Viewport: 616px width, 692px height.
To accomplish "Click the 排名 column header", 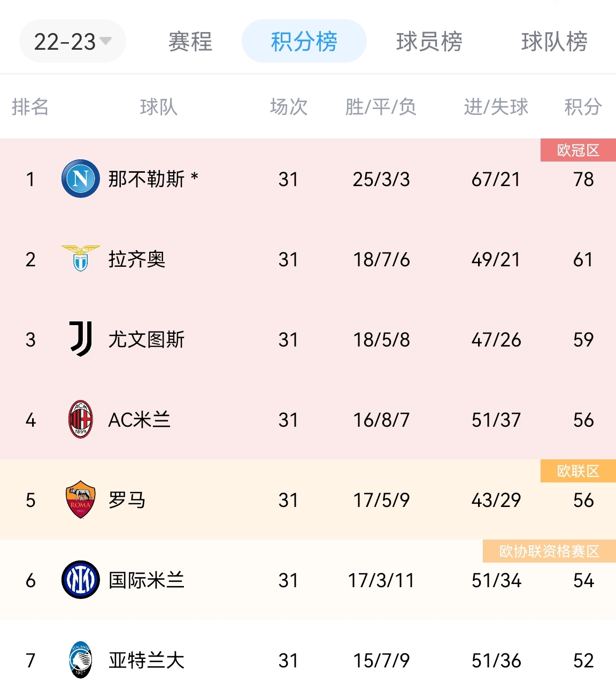I will pyautogui.click(x=30, y=107).
